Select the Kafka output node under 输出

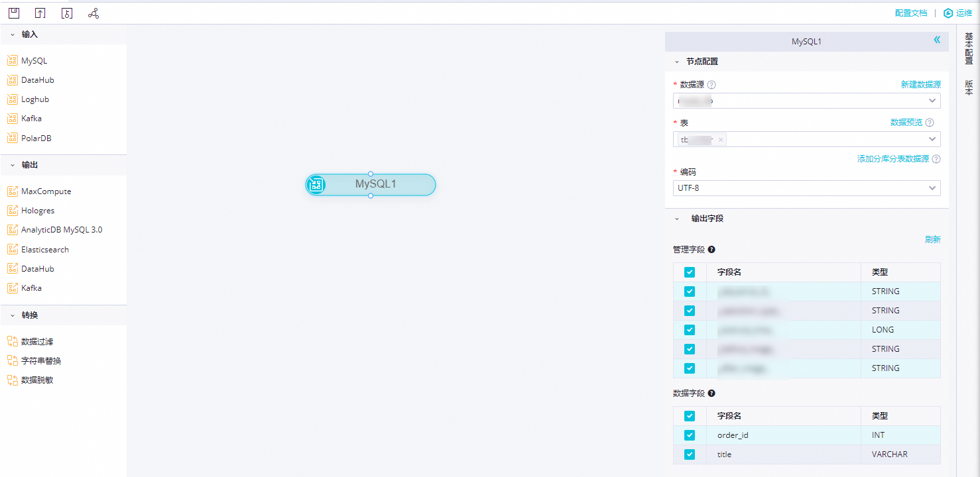25,288
